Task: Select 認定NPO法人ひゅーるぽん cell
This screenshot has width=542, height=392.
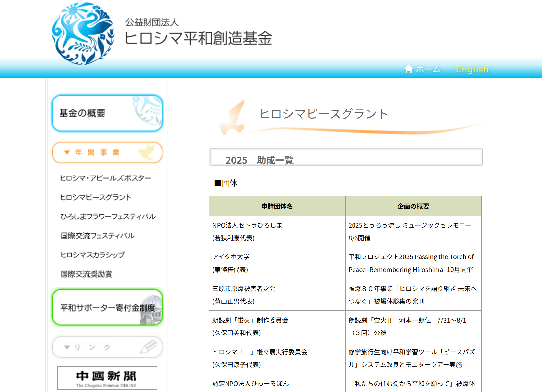Action: pos(277,383)
